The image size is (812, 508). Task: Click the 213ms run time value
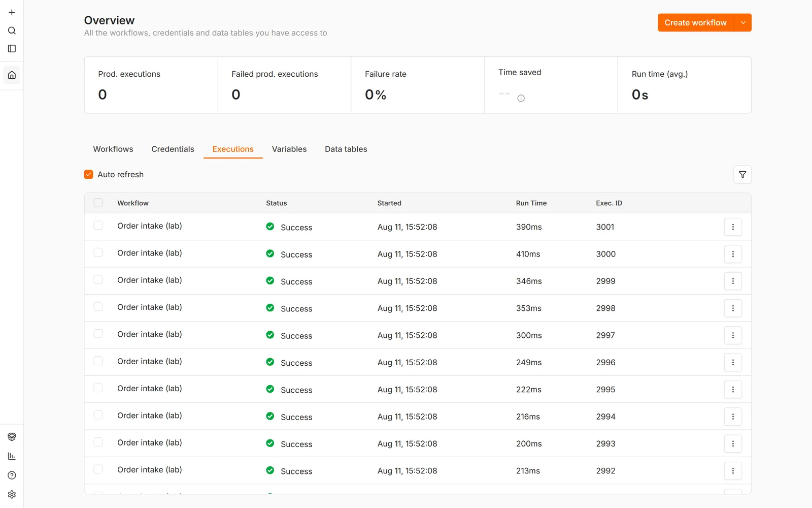[528, 471]
